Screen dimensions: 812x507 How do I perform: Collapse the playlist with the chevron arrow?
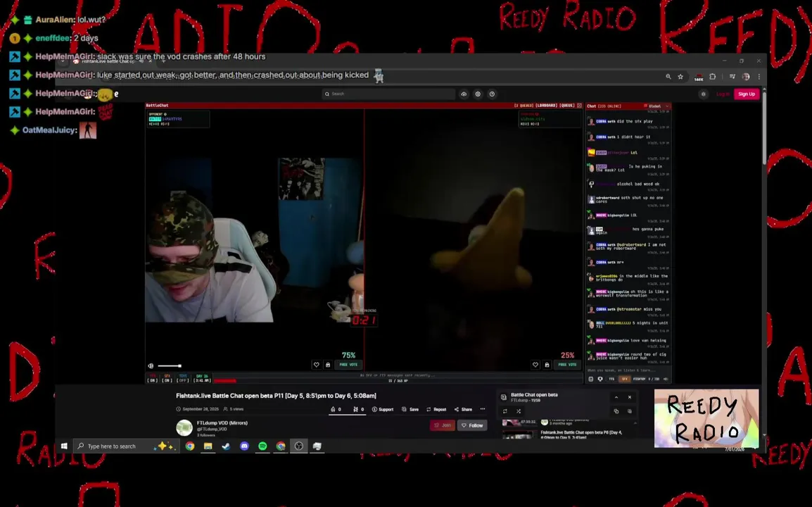tap(616, 397)
